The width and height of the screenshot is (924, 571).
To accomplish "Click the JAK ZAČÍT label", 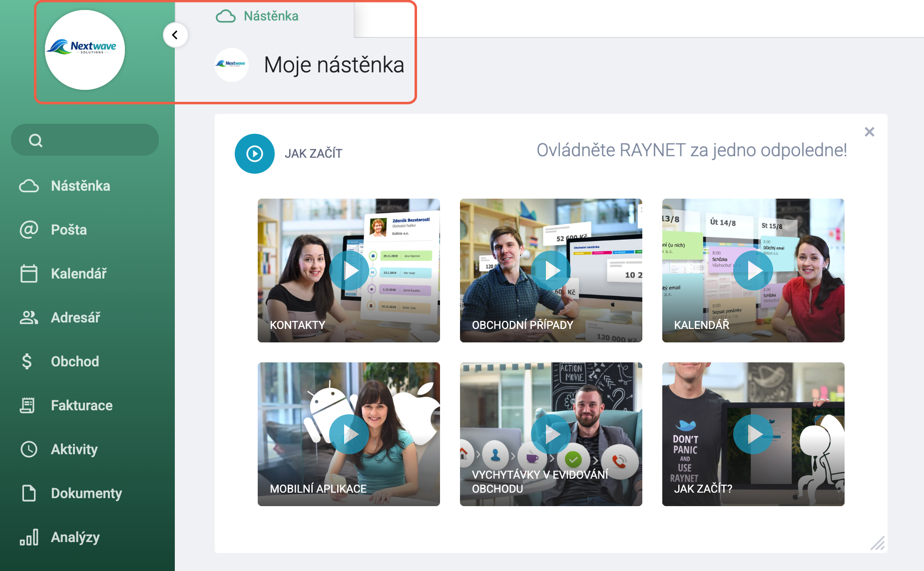I will (x=313, y=154).
